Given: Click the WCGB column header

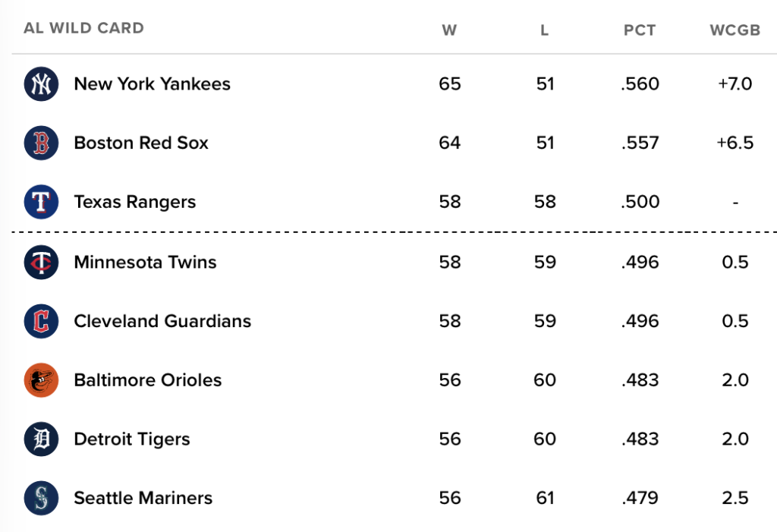Looking at the screenshot, I should click(735, 30).
